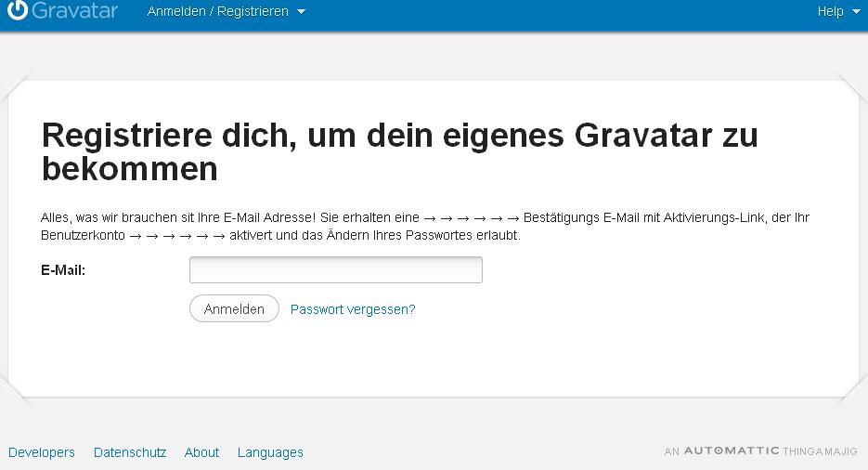Open the Help menu
The height and width of the screenshot is (470, 868).
[x=829, y=11]
